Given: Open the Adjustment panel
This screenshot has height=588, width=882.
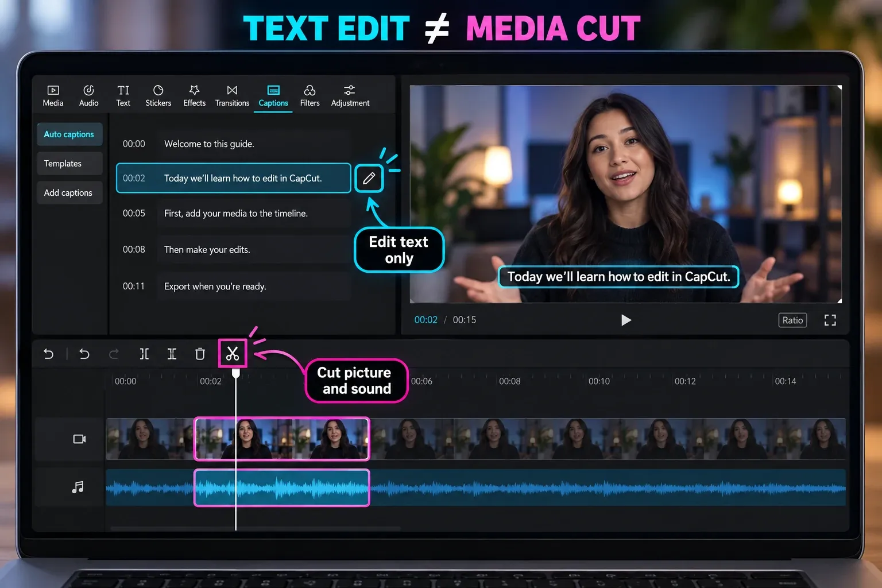Looking at the screenshot, I should [350, 96].
